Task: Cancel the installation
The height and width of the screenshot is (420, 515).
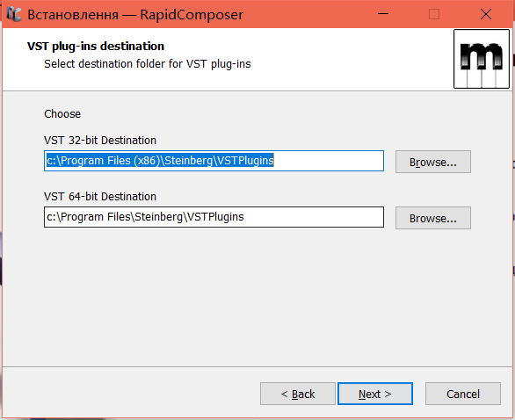Action: click(x=463, y=394)
